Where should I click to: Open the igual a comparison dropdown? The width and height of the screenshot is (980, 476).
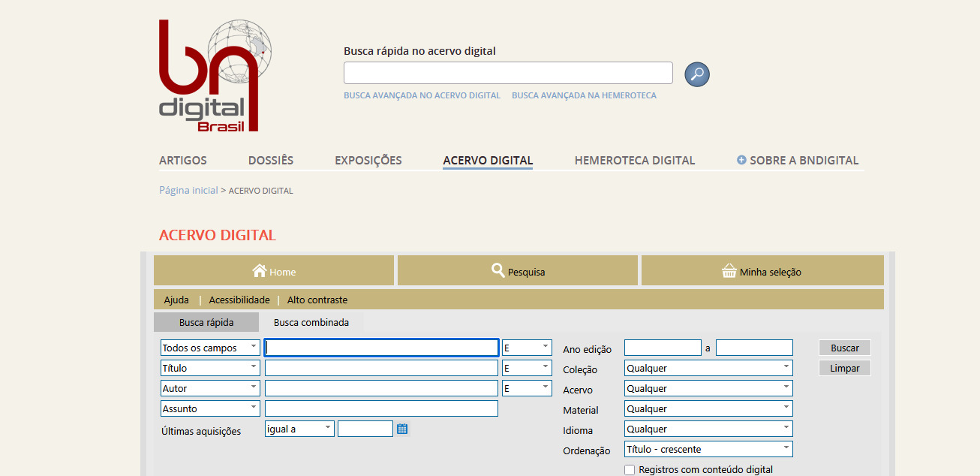click(x=299, y=428)
